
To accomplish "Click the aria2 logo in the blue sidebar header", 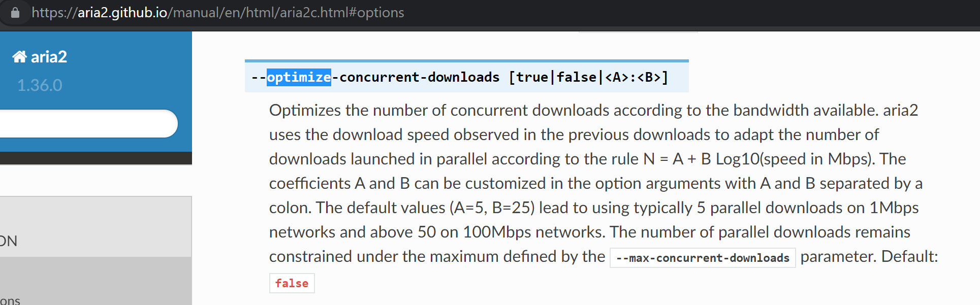I will 39,56.
